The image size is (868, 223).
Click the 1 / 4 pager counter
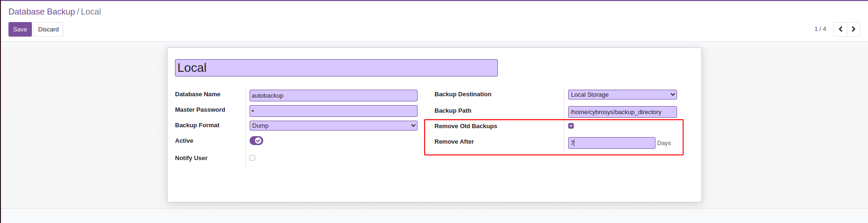coord(820,29)
